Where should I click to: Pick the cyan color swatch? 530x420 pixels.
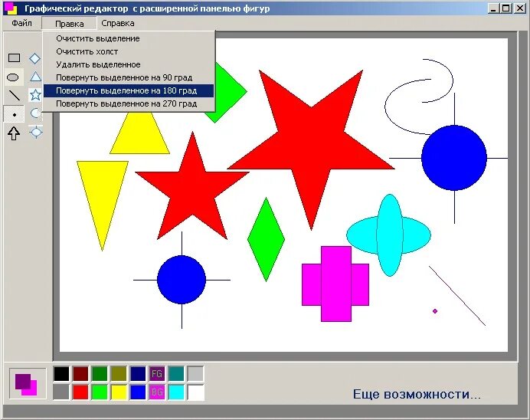[176, 392]
